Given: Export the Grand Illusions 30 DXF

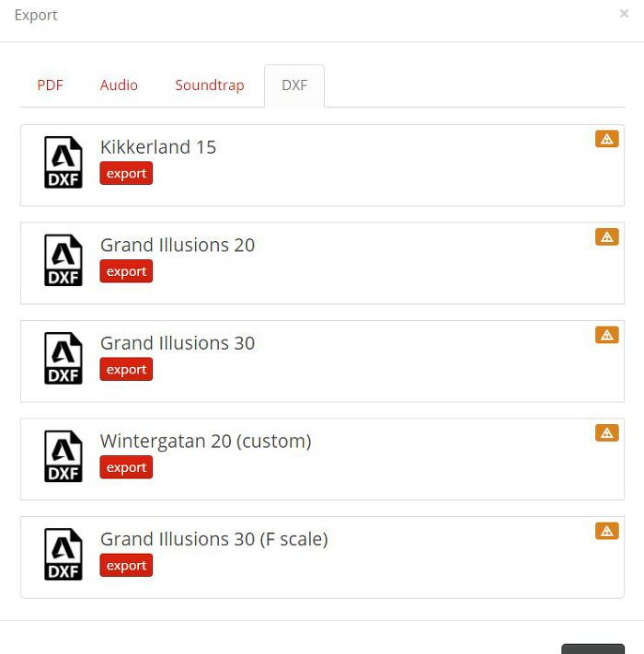Looking at the screenshot, I should click(126, 369).
